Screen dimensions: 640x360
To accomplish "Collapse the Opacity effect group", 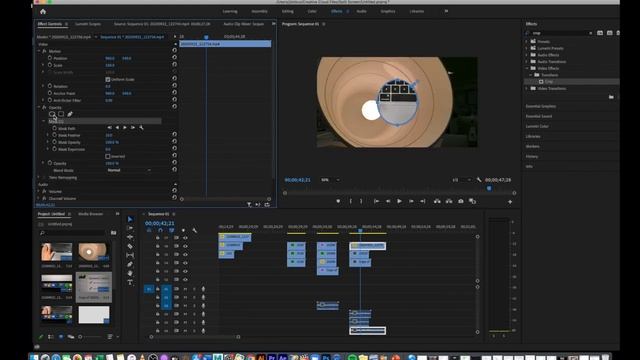I will pyautogui.click(x=39, y=107).
